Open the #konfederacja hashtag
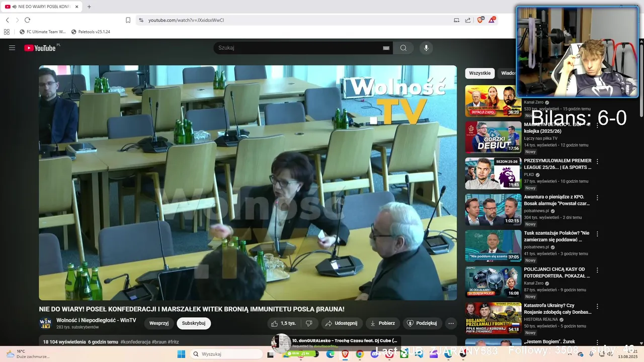Image resolution: width=644 pixels, height=362 pixels. coord(135,342)
